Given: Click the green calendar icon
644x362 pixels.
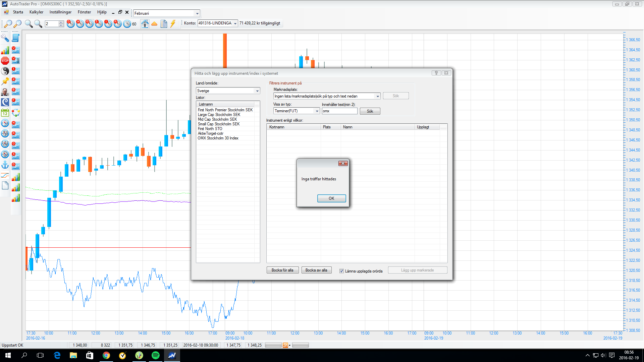Looking at the screenshot, I should pyautogui.click(x=5, y=113).
